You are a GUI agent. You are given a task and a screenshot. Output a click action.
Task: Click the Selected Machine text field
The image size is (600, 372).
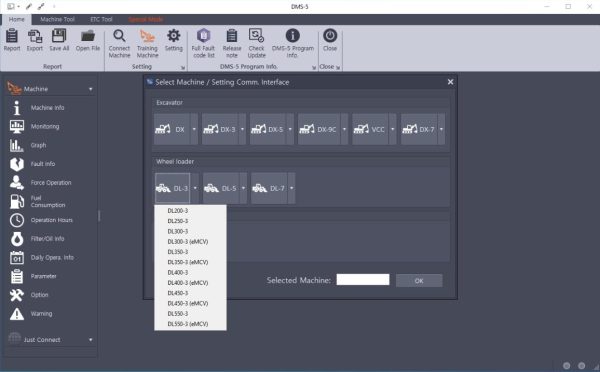(x=363, y=279)
